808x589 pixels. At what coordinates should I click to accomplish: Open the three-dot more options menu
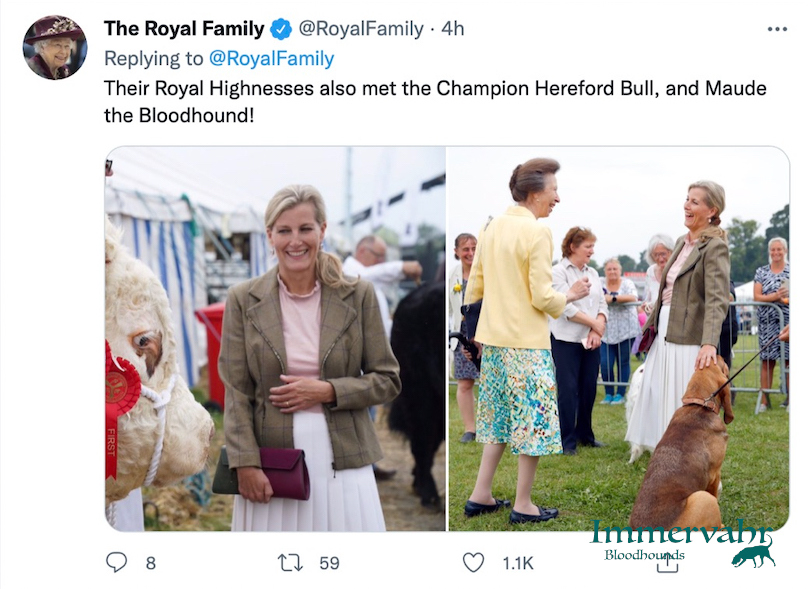coord(777,29)
